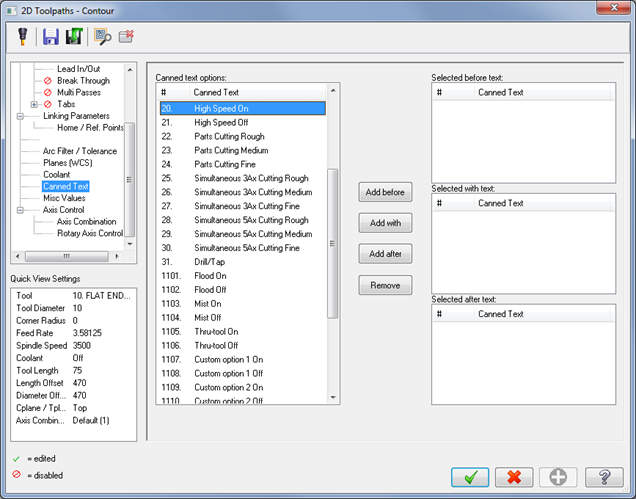The height and width of the screenshot is (499, 636).
Task: Close the 2D Toolpaths Contour dialog
Action: pyautogui.click(x=614, y=7)
